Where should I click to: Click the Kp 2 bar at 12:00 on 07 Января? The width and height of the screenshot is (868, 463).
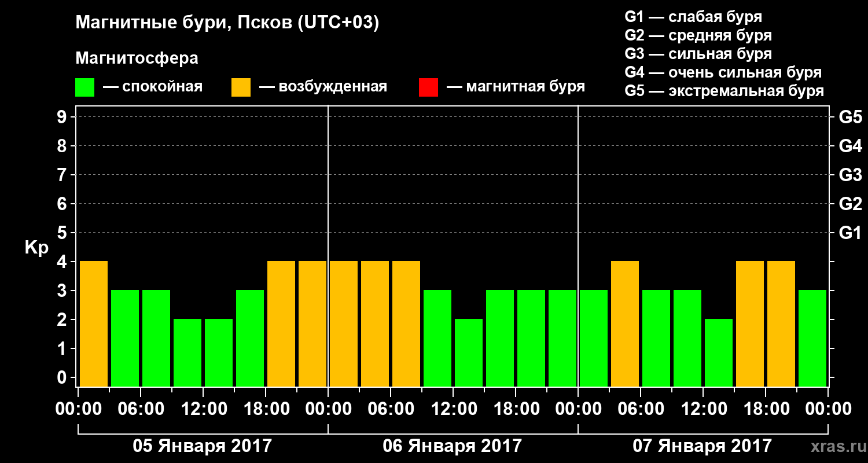[x=719, y=352]
